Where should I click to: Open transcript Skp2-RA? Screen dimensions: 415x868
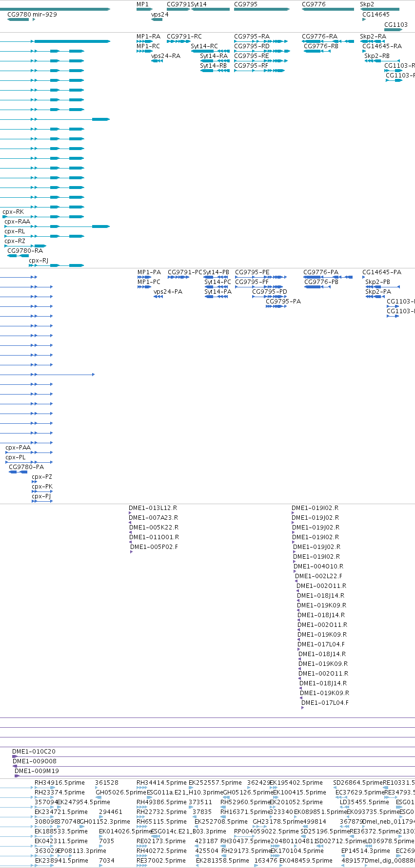tap(373, 37)
